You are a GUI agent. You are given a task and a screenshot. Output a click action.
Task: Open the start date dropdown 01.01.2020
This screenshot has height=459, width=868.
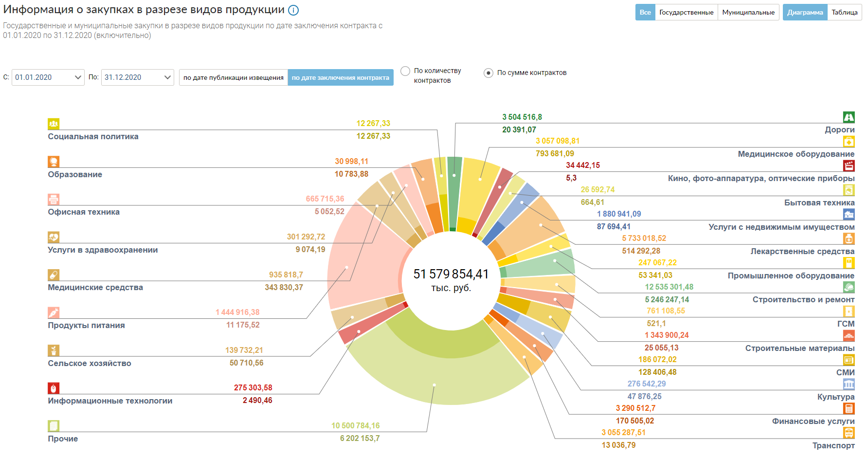click(48, 77)
